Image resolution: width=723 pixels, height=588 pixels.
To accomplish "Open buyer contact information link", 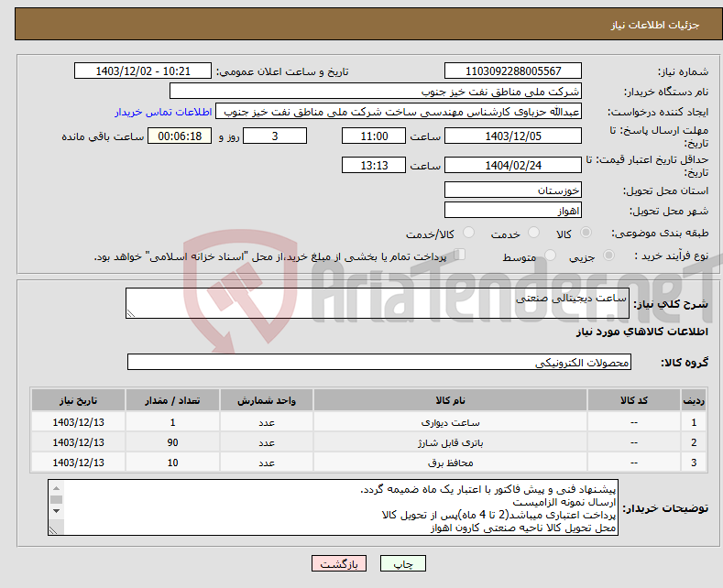I will [163, 112].
